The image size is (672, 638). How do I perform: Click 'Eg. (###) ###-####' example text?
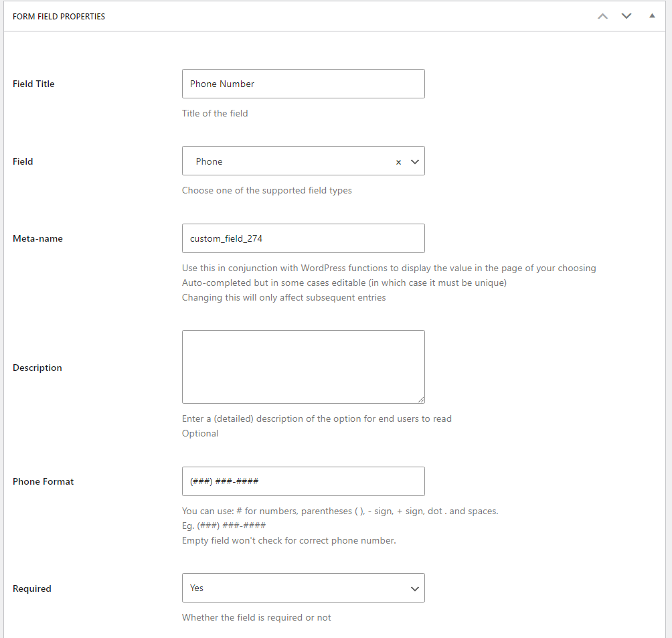224,526
